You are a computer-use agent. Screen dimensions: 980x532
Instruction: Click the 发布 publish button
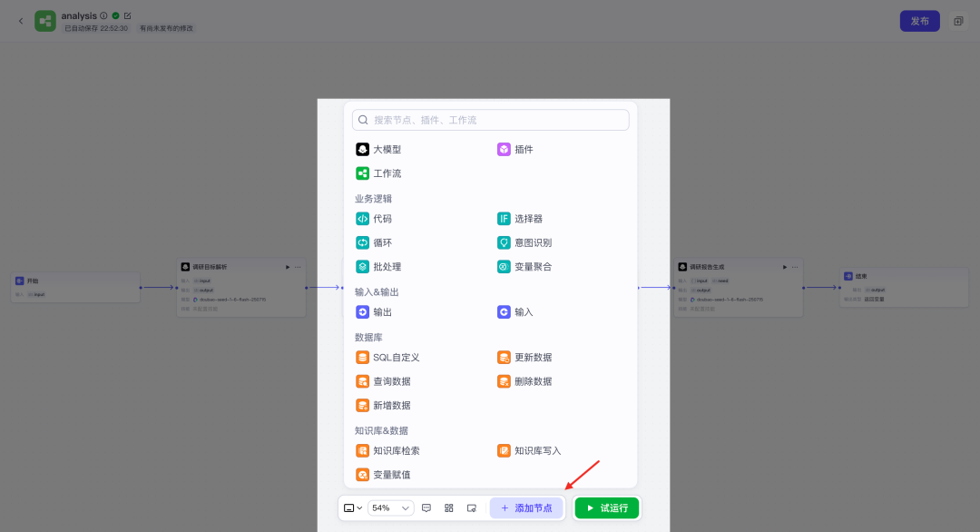point(919,21)
